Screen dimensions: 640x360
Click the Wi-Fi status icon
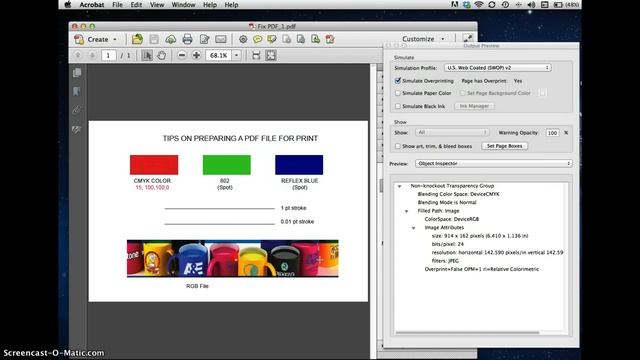pos(479,4)
